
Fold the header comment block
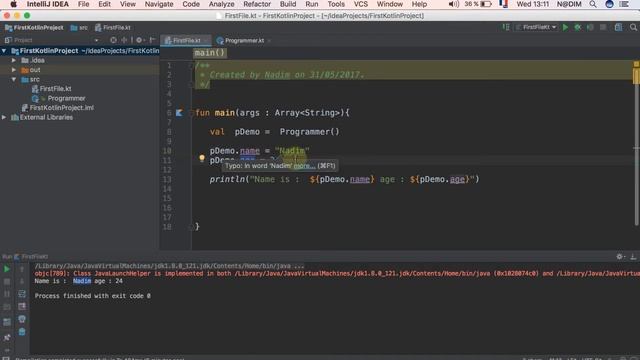[x=191, y=65]
